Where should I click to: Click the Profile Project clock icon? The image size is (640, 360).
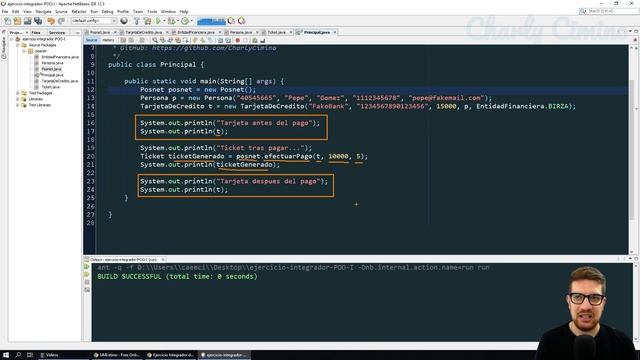(x=185, y=21)
